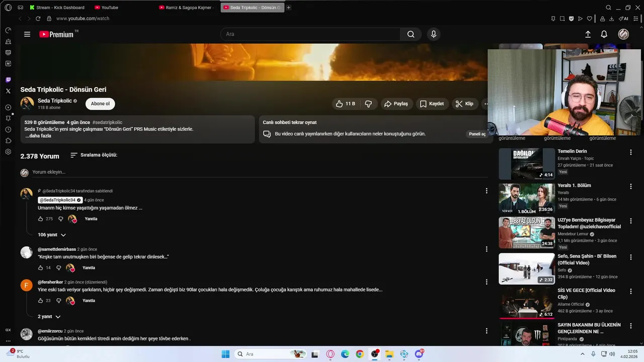Open File Explorer from the taskbar

(x=389, y=354)
